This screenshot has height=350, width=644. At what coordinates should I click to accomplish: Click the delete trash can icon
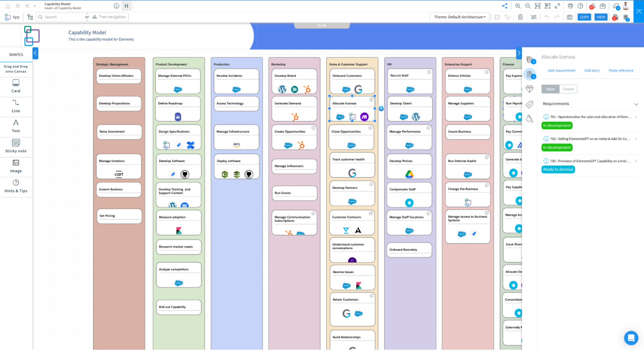(x=520, y=17)
